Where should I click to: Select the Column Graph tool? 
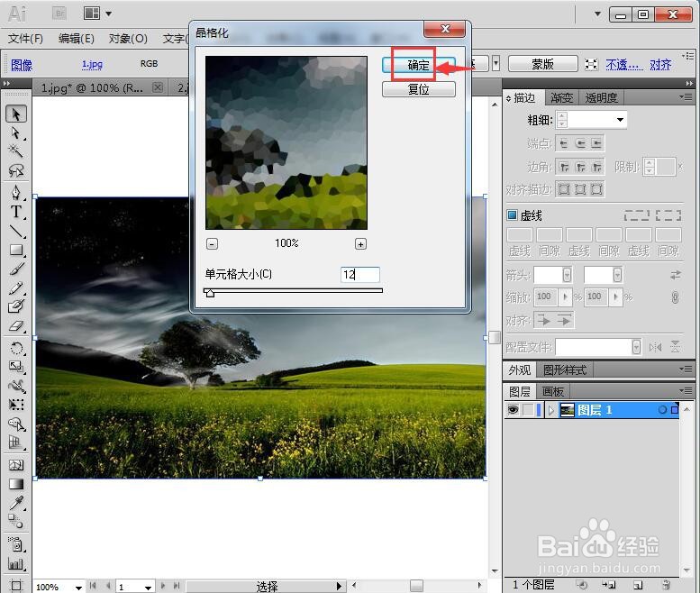tap(16, 564)
